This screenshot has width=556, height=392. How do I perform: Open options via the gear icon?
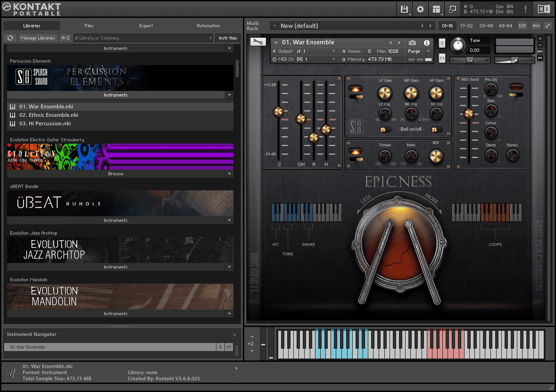[x=420, y=9]
